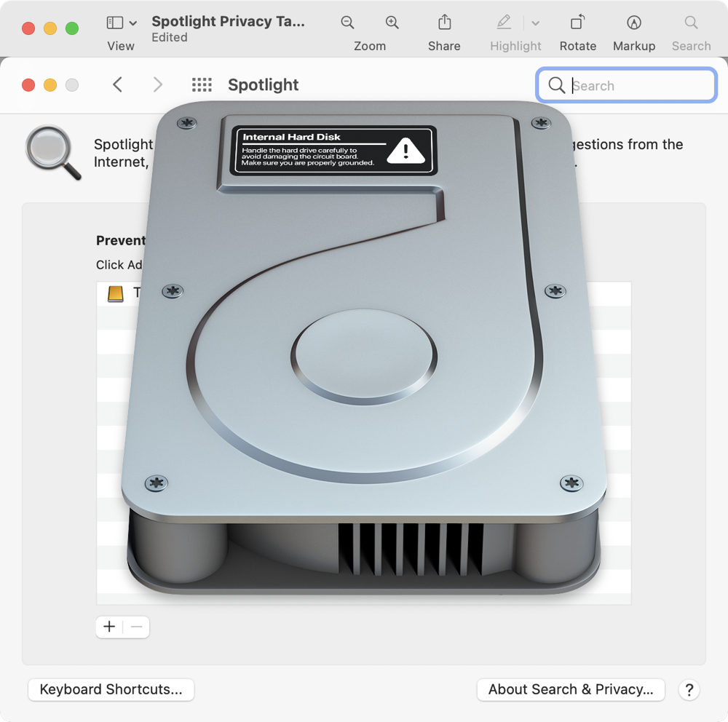The image size is (728, 722).
Task: Select the Highlight pen tool
Action: click(504, 23)
